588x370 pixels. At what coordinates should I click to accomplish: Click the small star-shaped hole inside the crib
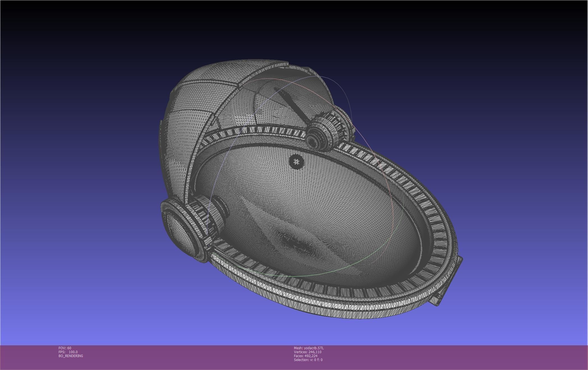pos(296,161)
